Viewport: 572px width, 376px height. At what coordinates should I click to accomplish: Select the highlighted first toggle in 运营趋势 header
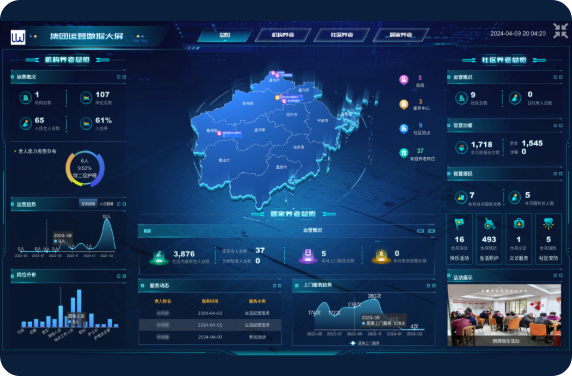tap(88, 204)
